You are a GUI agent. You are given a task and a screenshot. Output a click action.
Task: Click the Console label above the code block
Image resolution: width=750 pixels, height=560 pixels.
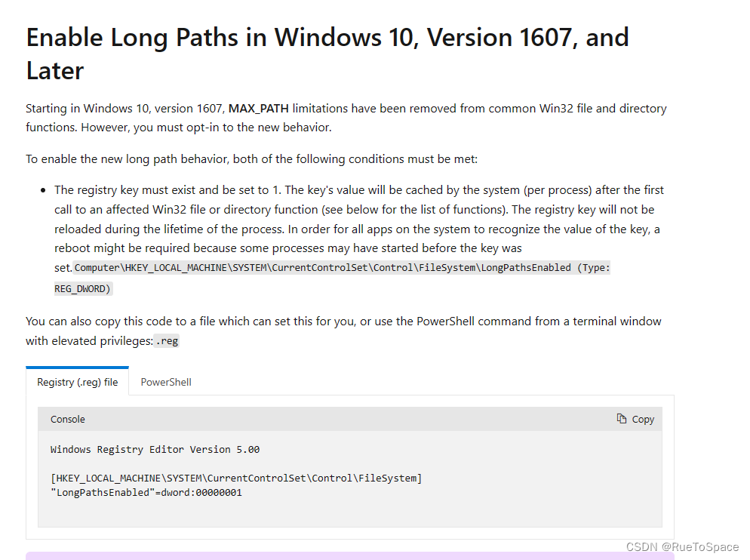[67, 419]
